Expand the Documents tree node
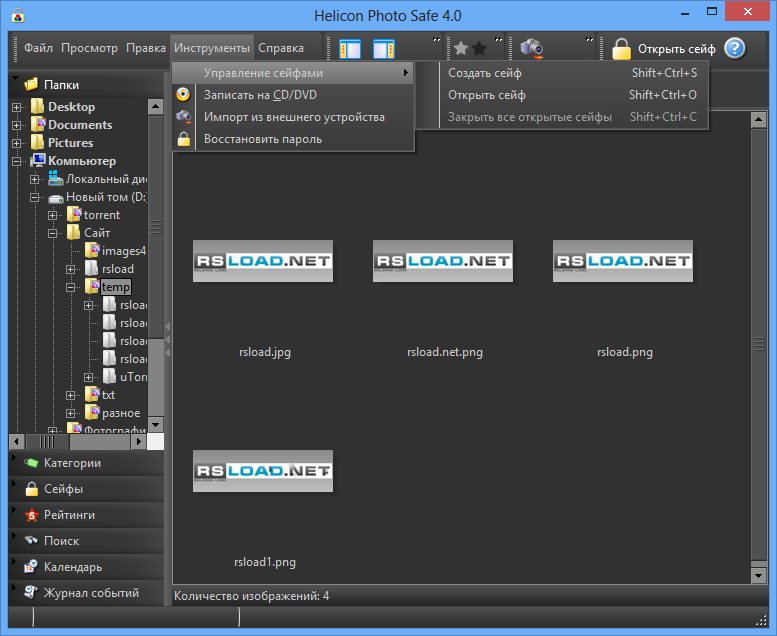The width and height of the screenshot is (777, 636). coord(16,125)
